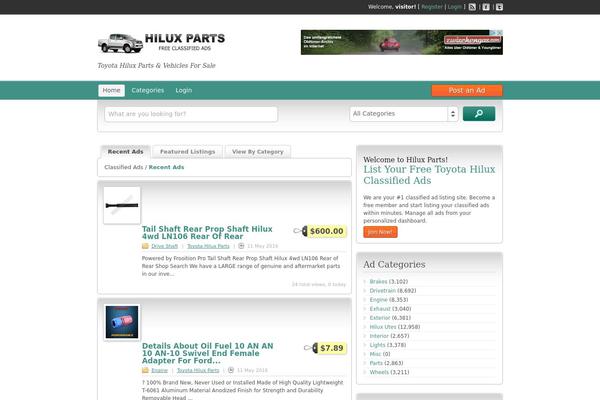
Task: Follow the Login link in top bar
Action: pos(455,7)
